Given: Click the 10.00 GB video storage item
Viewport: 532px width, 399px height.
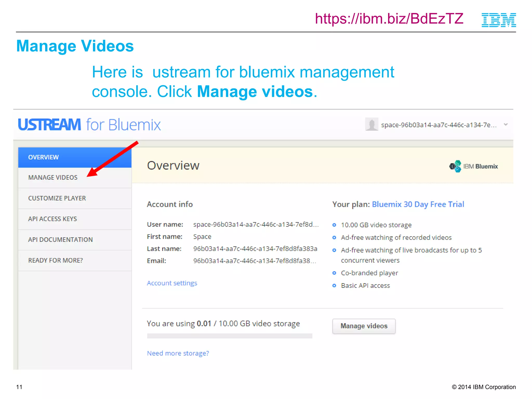Looking at the screenshot, I should 376,225.
